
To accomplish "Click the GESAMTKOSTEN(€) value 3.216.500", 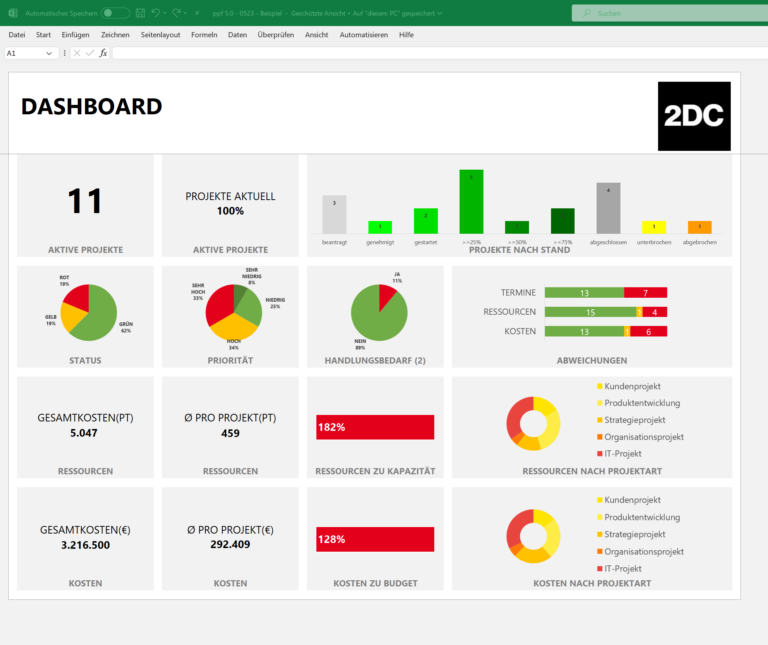I will (x=85, y=545).
